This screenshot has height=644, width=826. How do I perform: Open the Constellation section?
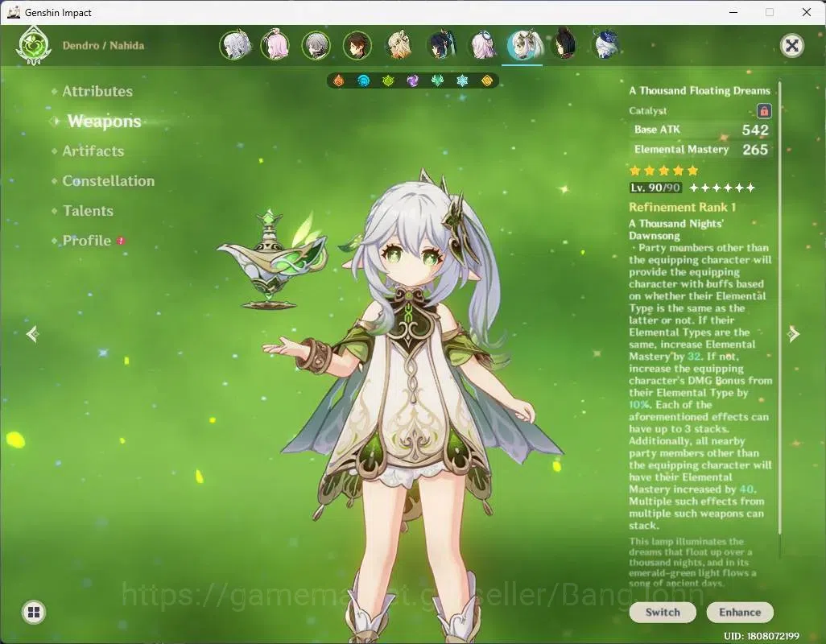[109, 181]
